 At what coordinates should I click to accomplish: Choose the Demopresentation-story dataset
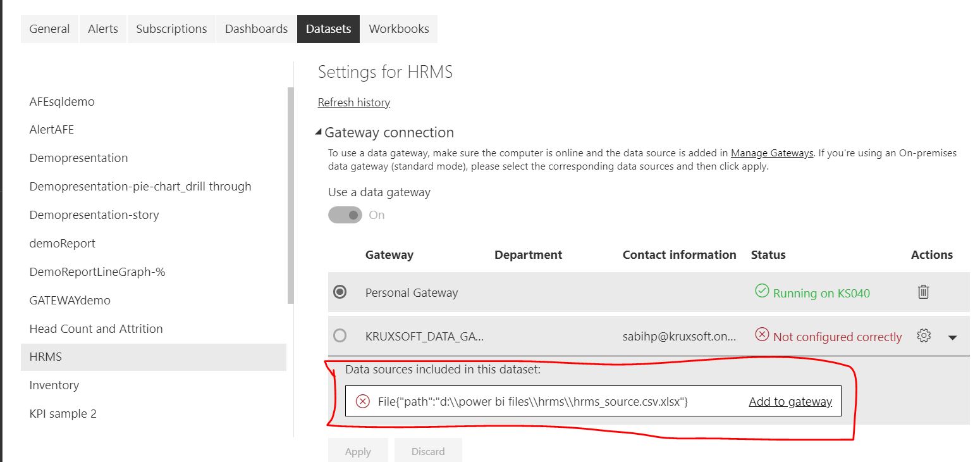94,215
